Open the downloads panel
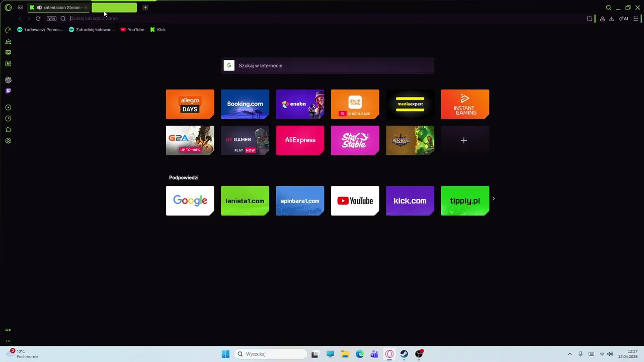644x362 pixels. pos(611,19)
